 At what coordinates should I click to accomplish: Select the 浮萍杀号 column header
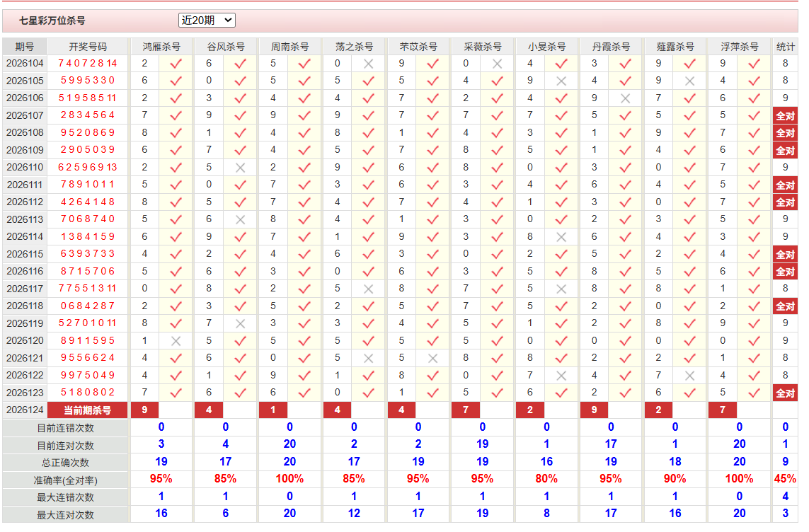tap(740, 47)
